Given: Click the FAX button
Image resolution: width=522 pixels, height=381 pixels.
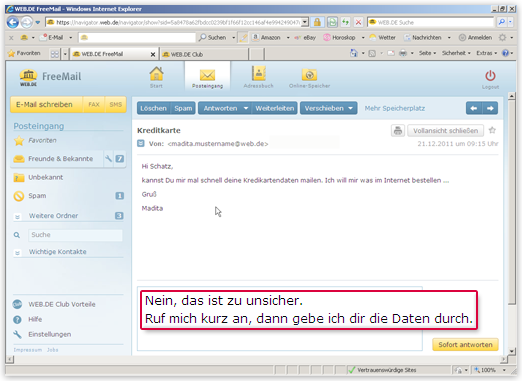Looking at the screenshot, I should tap(94, 105).
